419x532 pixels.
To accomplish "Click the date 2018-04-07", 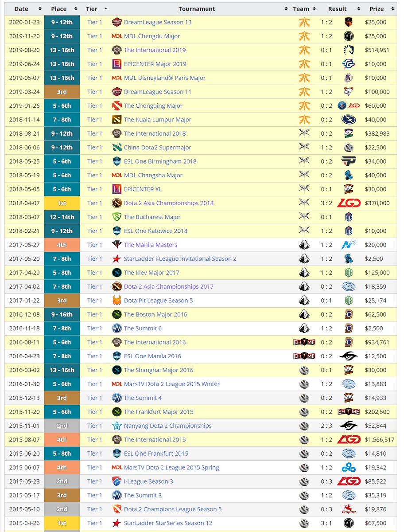I will pos(24,203).
